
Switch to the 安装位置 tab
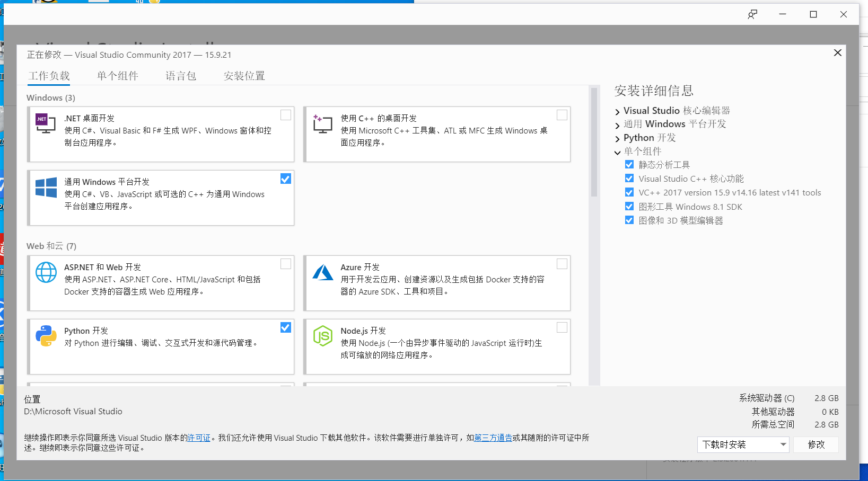(244, 76)
